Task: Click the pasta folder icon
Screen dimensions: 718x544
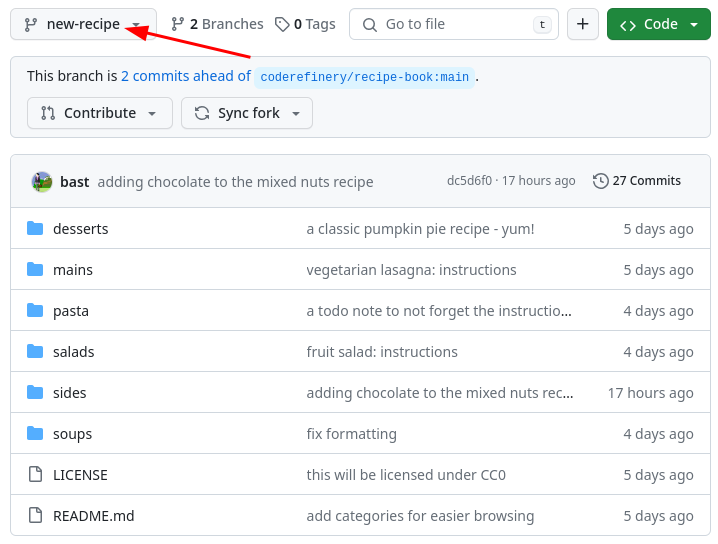Action: 35,310
